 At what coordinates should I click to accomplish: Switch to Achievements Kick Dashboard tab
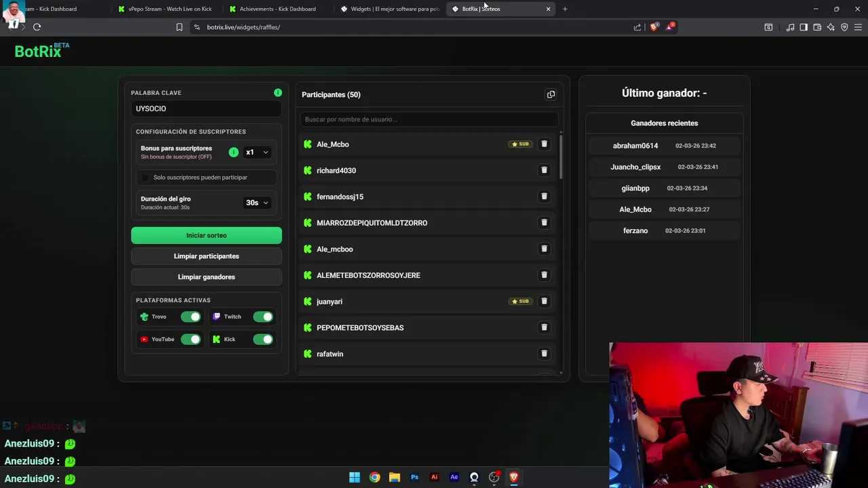point(277,9)
